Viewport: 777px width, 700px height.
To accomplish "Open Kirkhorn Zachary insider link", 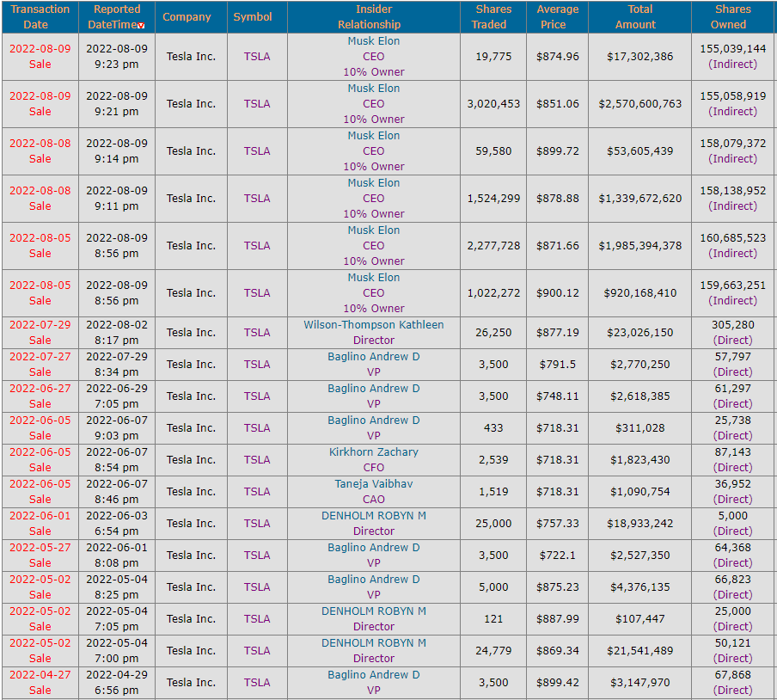I will point(374,452).
